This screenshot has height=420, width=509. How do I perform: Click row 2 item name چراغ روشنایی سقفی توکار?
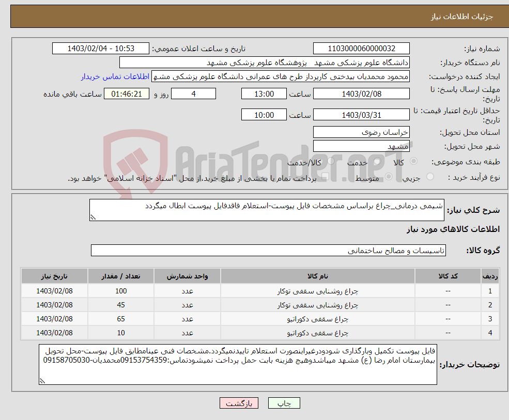point(318,305)
